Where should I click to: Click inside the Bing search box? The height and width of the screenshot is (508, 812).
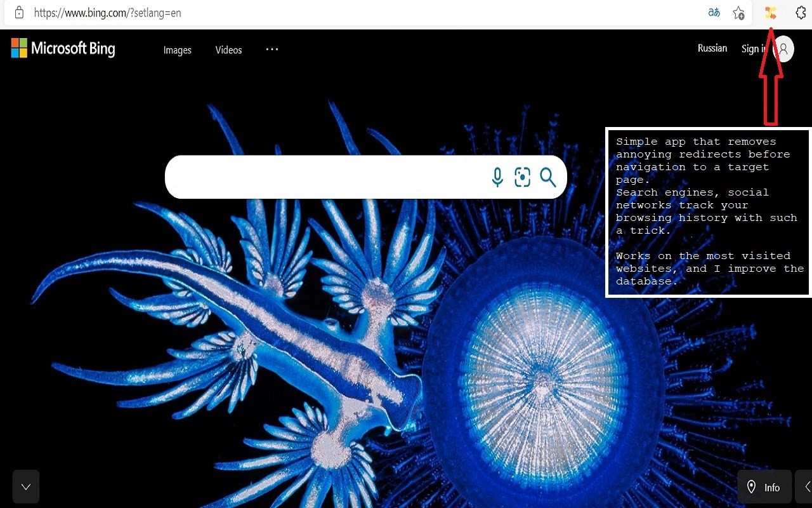coord(365,177)
